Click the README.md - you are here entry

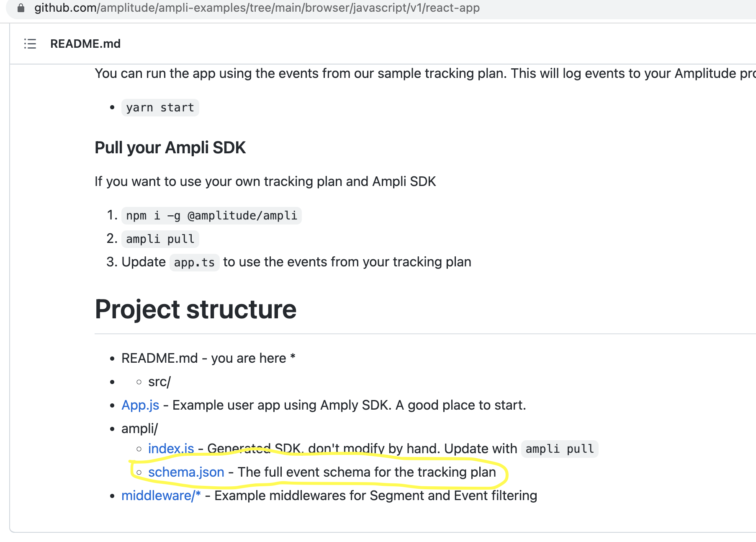208,358
